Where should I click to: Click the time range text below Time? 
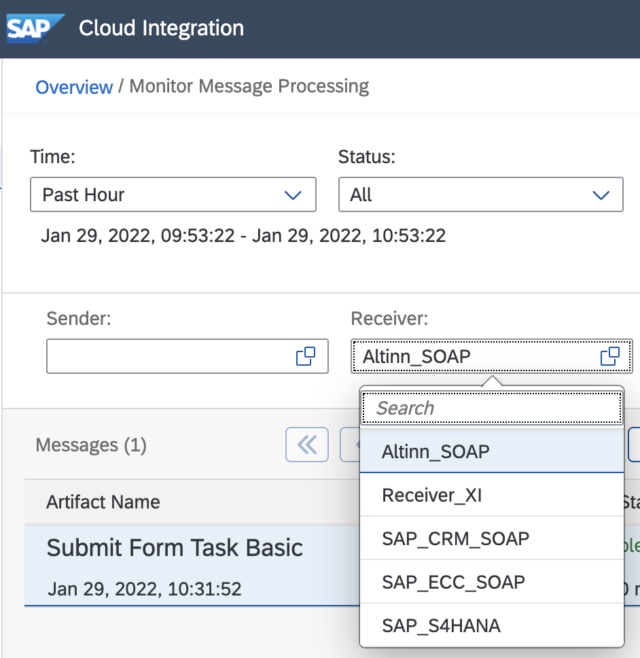243,235
